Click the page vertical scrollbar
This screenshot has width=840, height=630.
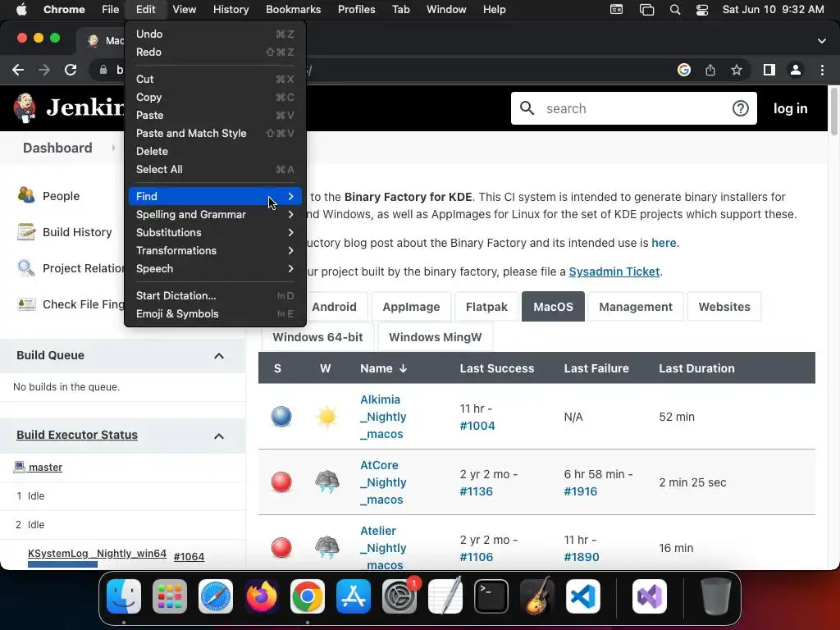click(x=833, y=112)
